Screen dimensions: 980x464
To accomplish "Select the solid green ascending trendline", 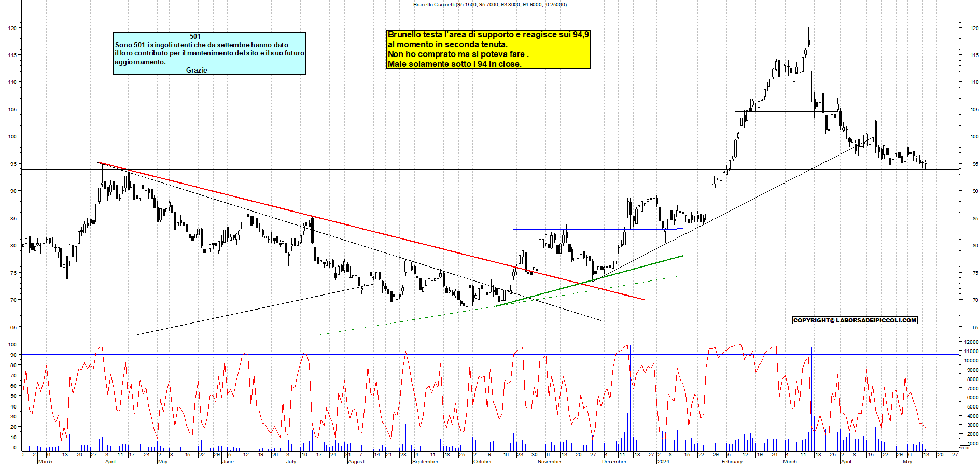I will coord(590,280).
